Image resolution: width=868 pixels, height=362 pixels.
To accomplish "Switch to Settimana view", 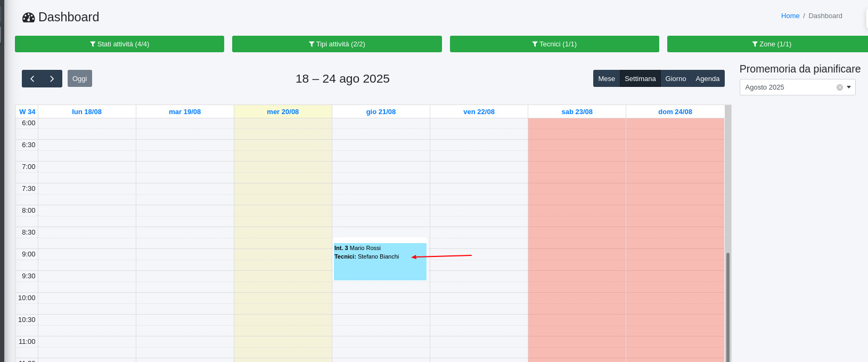I will click(x=640, y=79).
